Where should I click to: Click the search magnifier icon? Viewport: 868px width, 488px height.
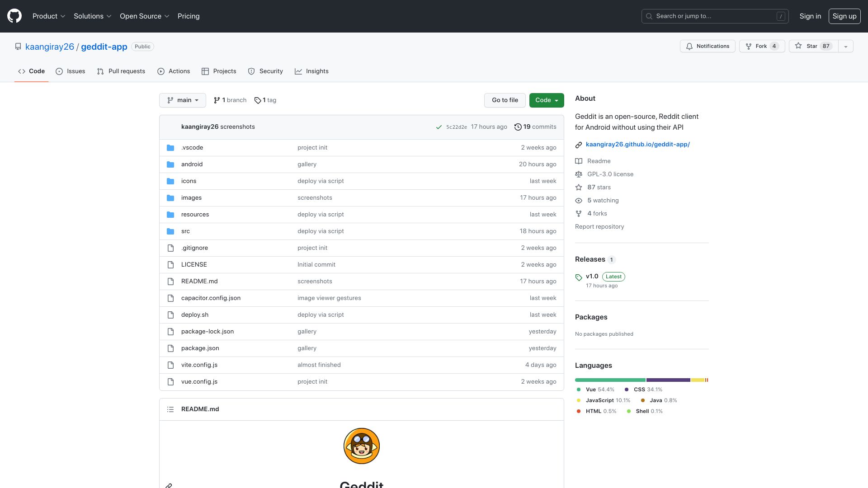pos(649,16)
